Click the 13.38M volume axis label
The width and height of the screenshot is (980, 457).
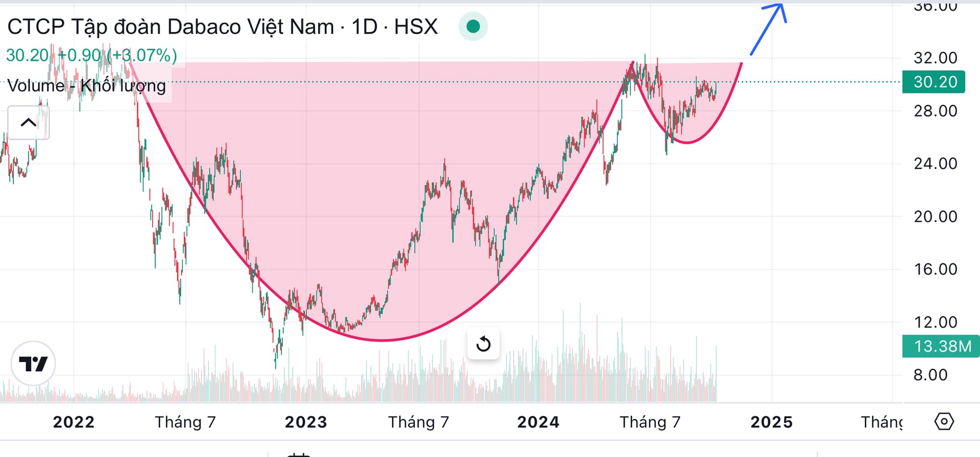941,346
